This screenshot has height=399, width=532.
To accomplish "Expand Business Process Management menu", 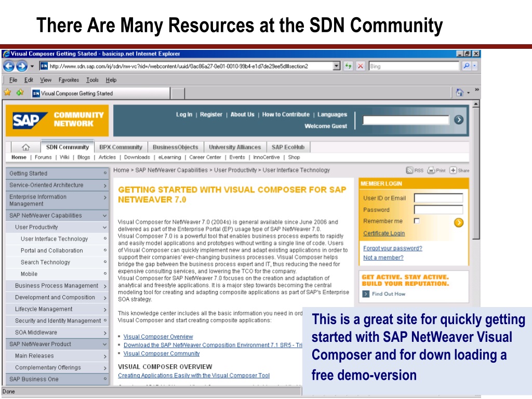I will (x=105, y=286).
